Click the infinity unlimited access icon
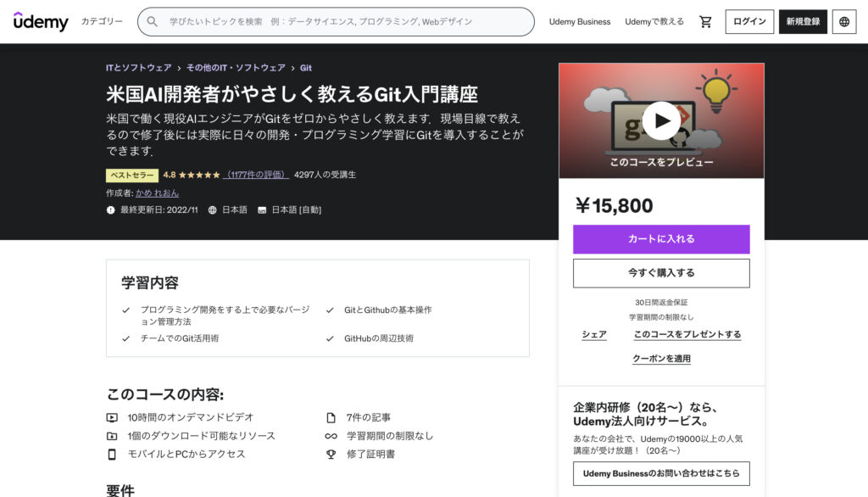The width and height of the screenshot is (868, 497). click(331, 436)
